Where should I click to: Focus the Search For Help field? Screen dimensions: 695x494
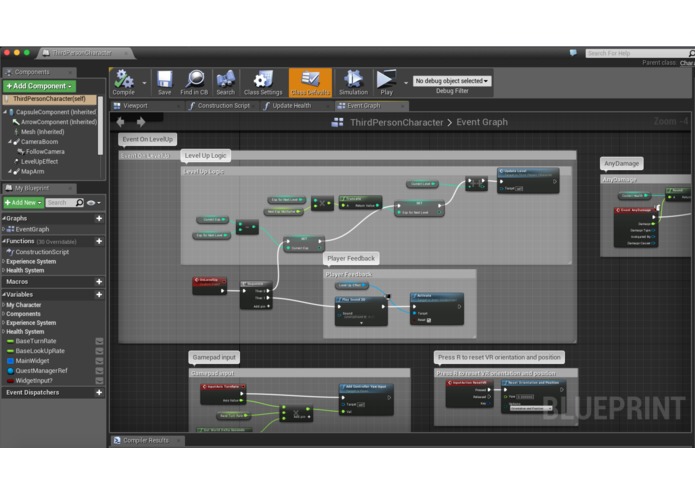tap(636, 53)
